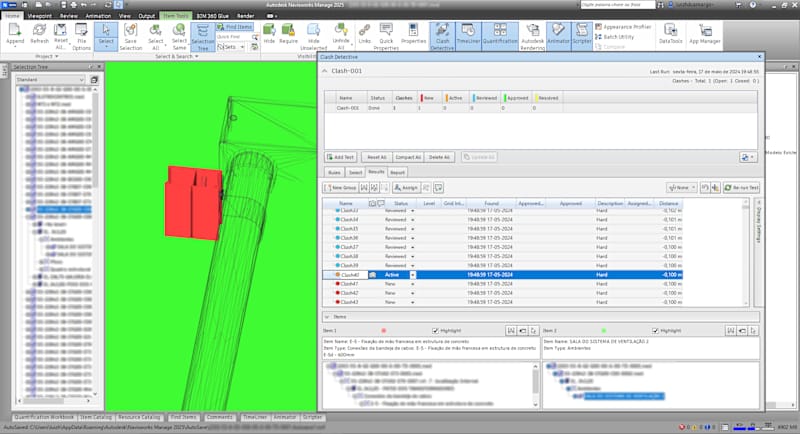Click the Compact All button

pyautogui.click(x=408, y=157)
